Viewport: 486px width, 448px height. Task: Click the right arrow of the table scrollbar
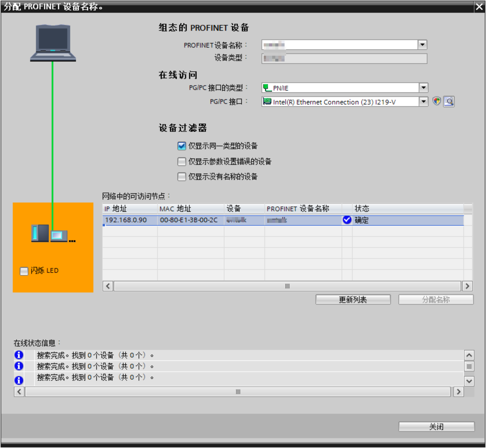coord(467,286)
